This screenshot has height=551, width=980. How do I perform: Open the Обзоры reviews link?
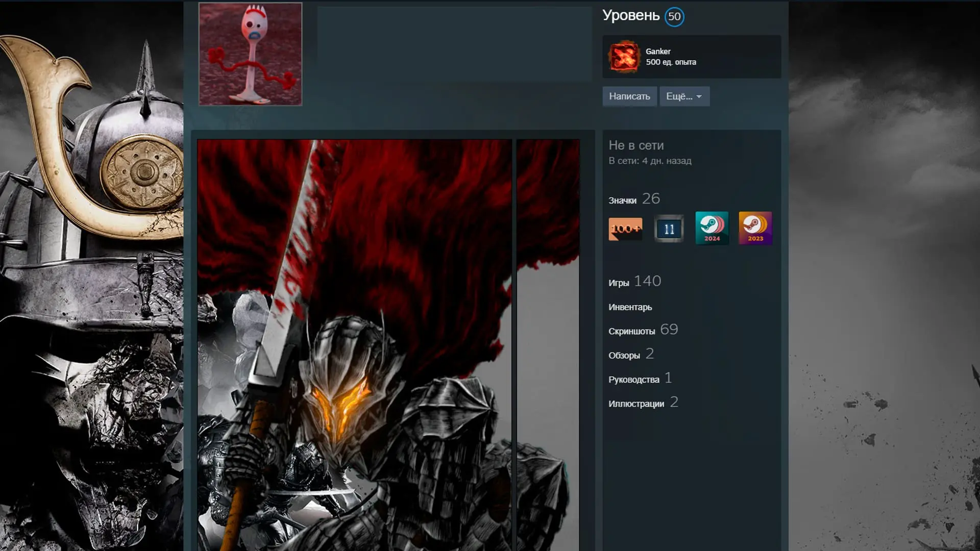click(624, 356)
